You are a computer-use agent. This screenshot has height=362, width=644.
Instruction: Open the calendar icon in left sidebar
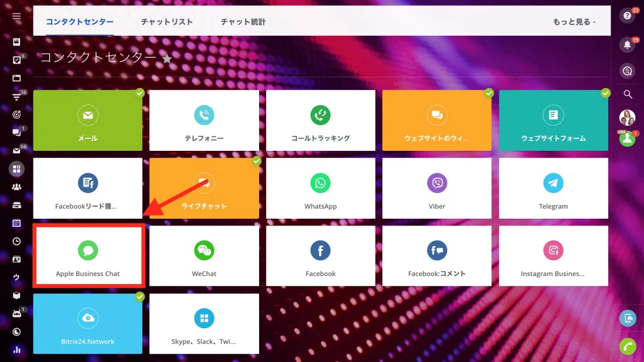click(x=16, y=223)
